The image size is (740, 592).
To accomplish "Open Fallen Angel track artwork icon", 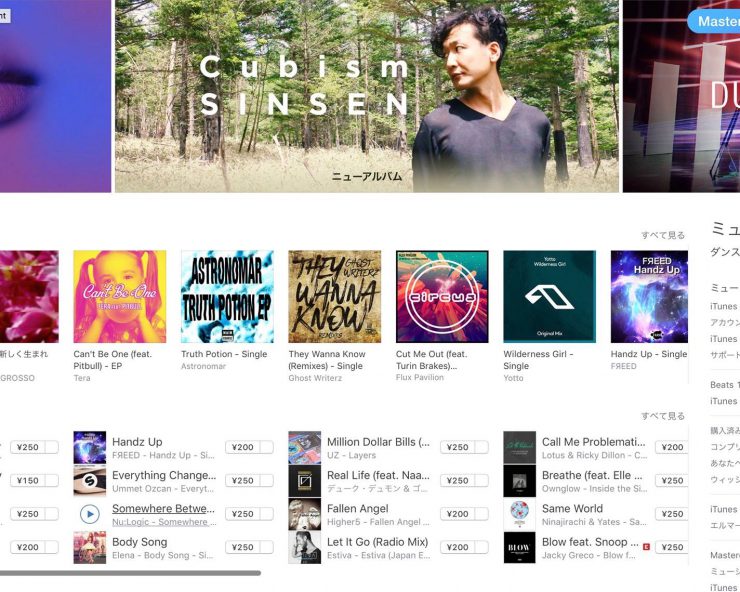I will [304, 514].
